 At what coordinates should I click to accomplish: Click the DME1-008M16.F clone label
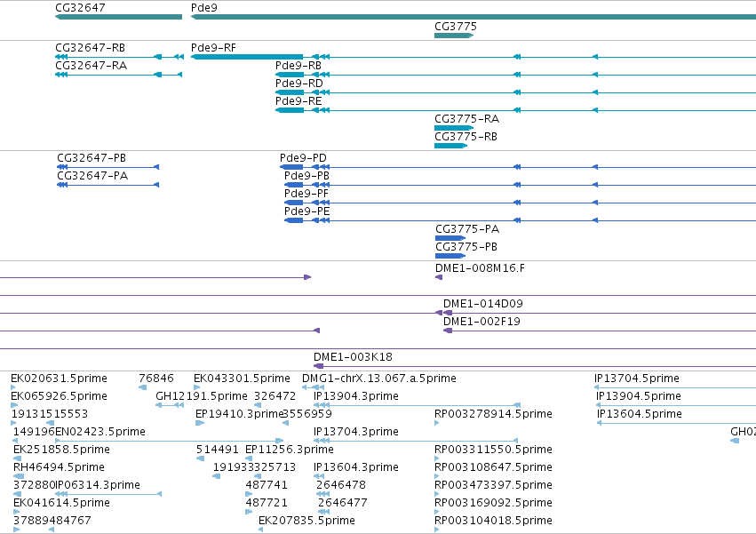coord(481,268)
